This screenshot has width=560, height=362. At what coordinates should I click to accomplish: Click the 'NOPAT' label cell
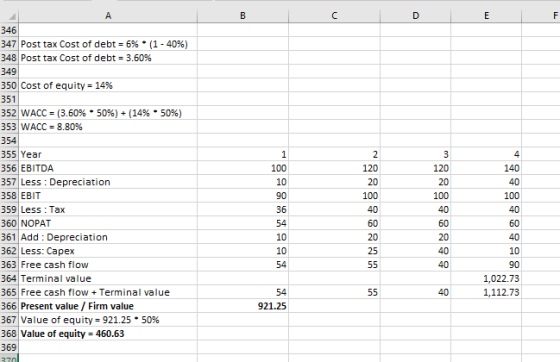(x=108, y=223)
